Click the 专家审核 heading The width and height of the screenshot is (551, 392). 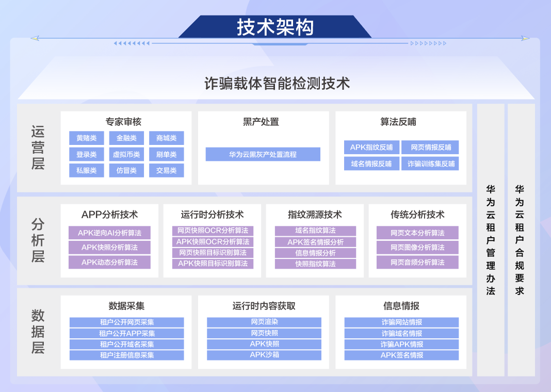coord(123,122)
